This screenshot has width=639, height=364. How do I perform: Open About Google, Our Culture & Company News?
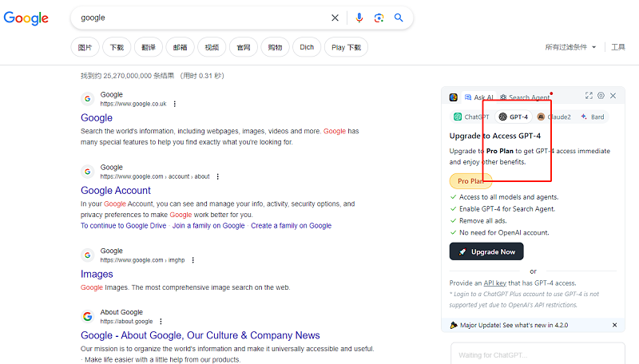point(200,335)
